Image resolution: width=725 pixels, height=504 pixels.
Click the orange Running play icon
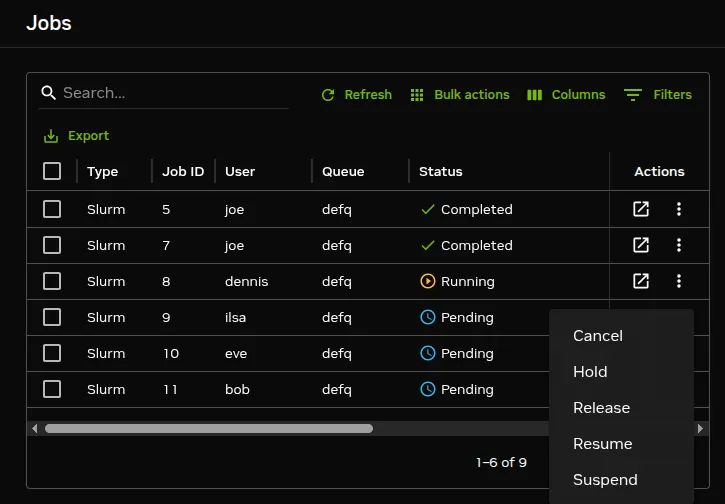click(x=428, y=281)
